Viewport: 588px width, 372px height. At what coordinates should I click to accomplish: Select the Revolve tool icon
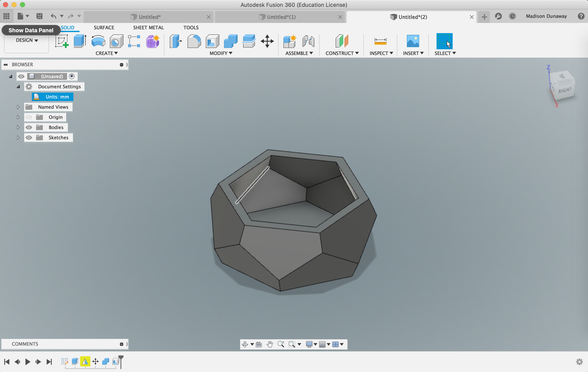point(98,41)
